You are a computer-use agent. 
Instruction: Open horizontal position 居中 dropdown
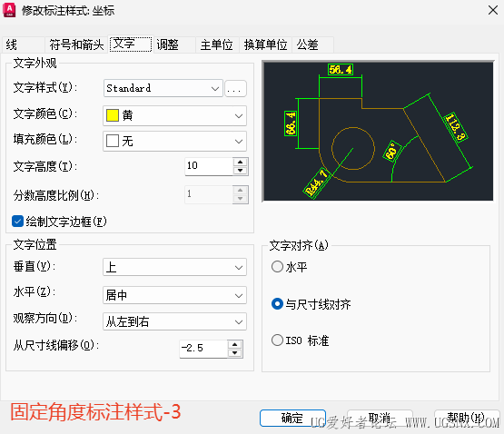coord(174,295)
